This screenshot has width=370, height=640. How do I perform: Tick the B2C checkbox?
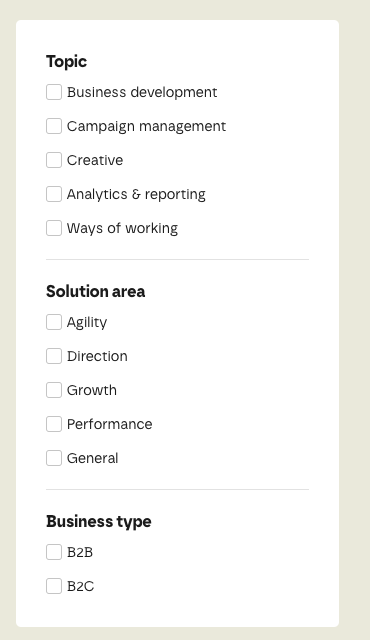(x=54, y=586)
